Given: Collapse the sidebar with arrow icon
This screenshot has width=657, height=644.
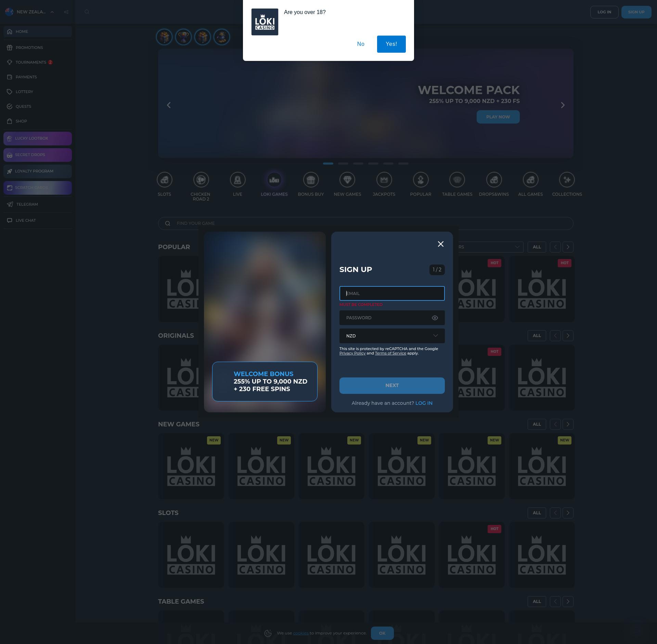Looking at the screenshot, I should click(x=66, y=12).
